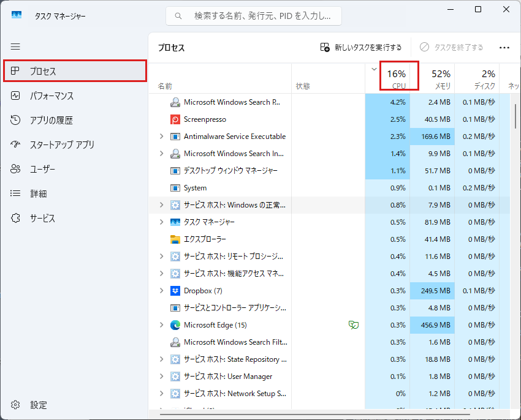Switch to the スタートアップ アプリ page

[x=75, y=144]
